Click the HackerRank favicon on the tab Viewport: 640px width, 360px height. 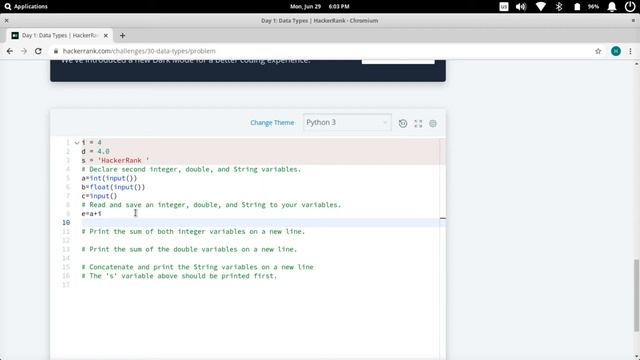15,36
